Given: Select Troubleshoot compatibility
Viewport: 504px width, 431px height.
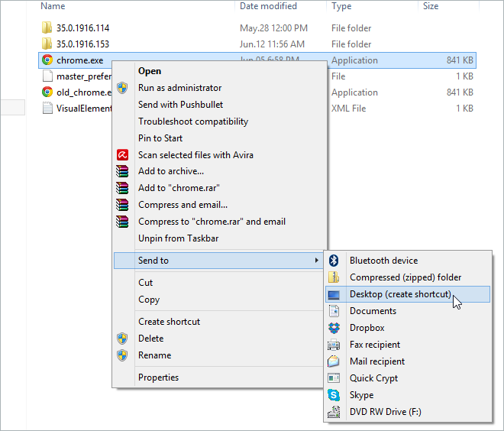Looking at the screenshot, I should click(x=221, y=122).
